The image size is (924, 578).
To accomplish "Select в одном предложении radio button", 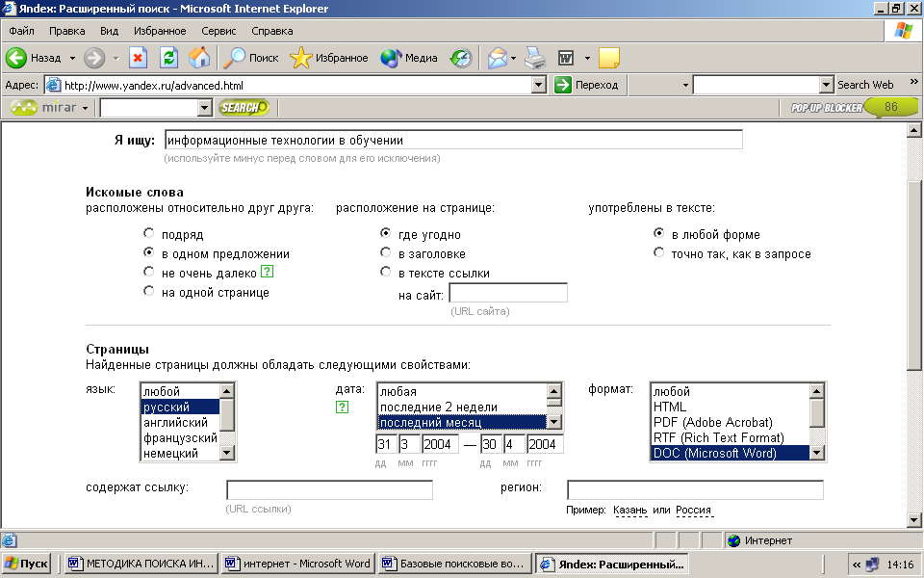I will pyautogui.click(x=149, y=251).
